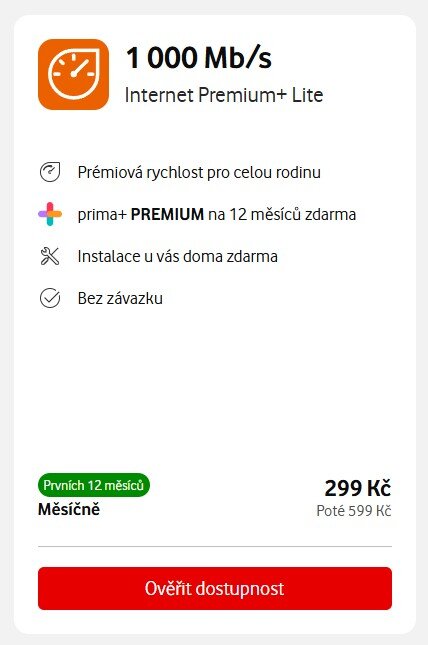Click the Ověřit dostupnost red button
This screenshot has width=428, height=645.
pos(215,588)
